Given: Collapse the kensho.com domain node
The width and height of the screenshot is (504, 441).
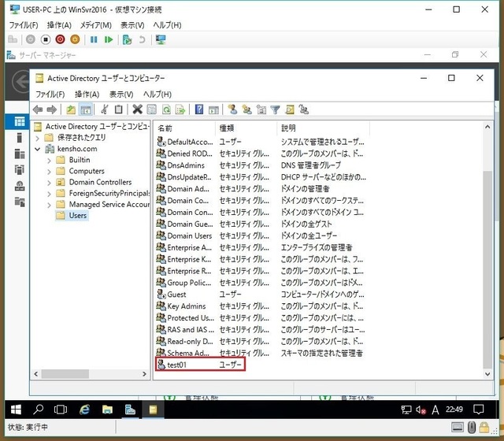Looking at the screenshot, I should (38, 149).
